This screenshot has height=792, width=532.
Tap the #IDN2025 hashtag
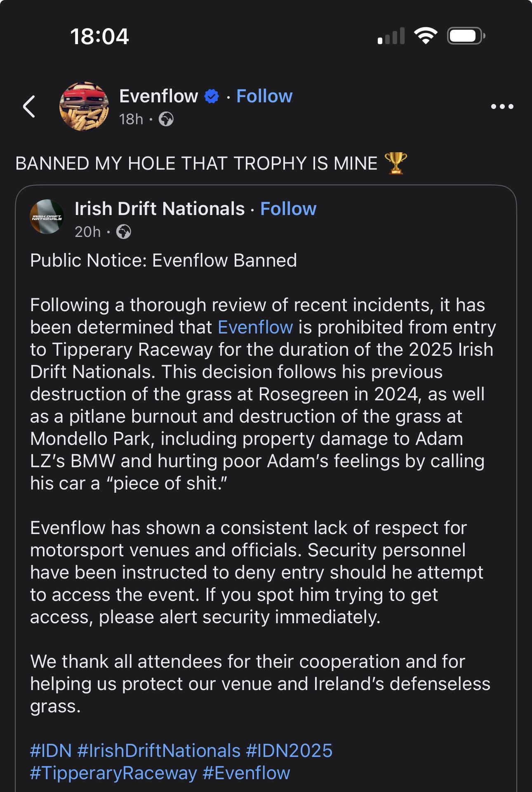pos(289,751)
